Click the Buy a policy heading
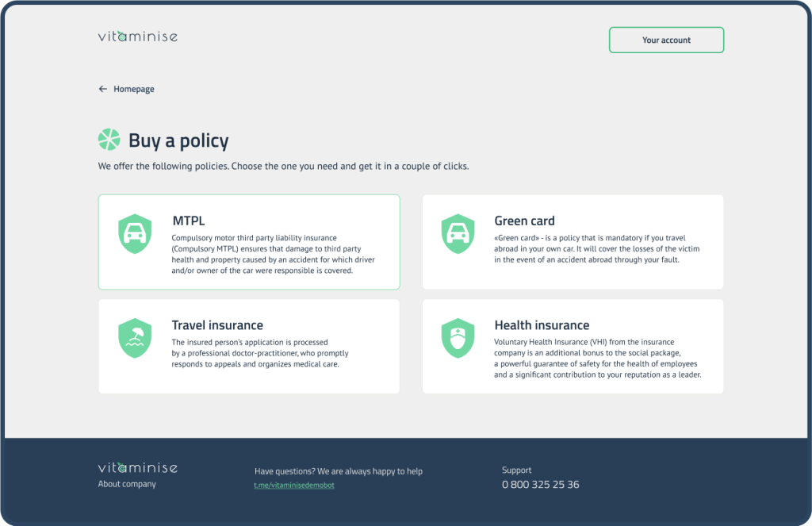This screenshot has width=812, height=526. pyautogui.click(x=178, y=141)
